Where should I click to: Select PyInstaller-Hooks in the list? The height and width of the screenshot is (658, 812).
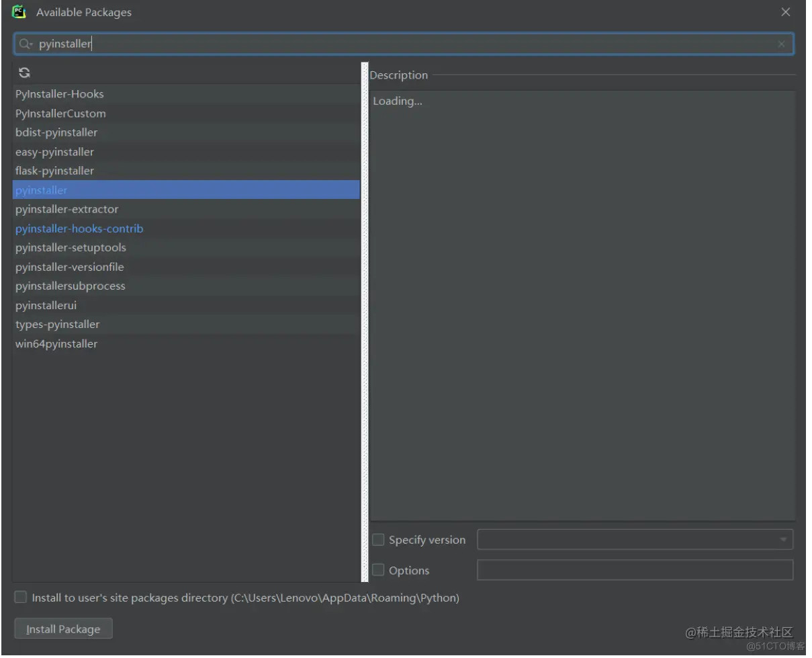[186, 94]
